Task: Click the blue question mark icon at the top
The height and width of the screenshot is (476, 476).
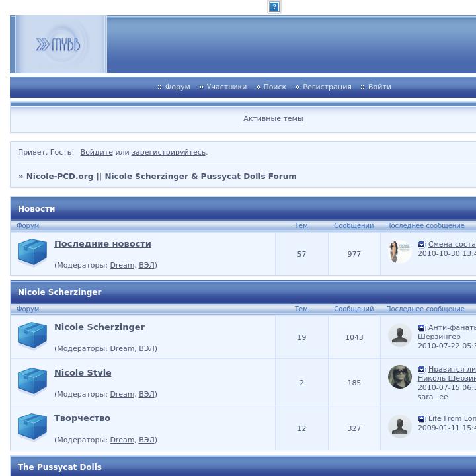Action: point(274,7)
